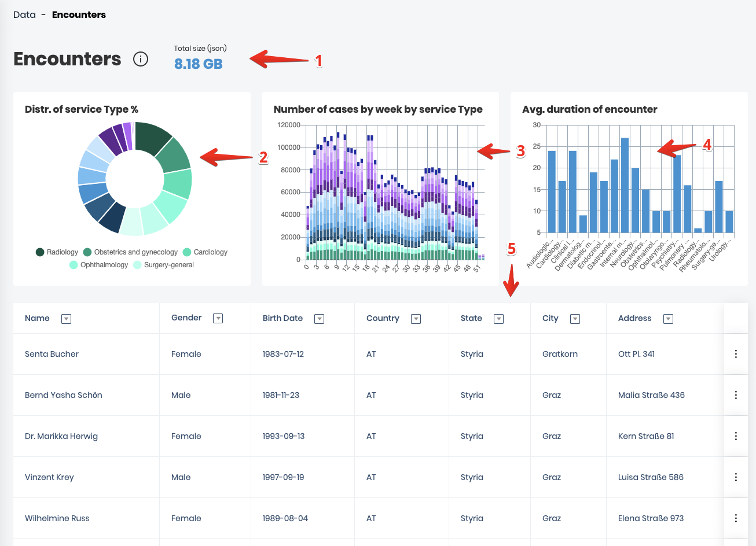This screenshot has height=546, width=756.
Task: Toggle Ophthalmology legend entry
Action: [x=98, y=265]
